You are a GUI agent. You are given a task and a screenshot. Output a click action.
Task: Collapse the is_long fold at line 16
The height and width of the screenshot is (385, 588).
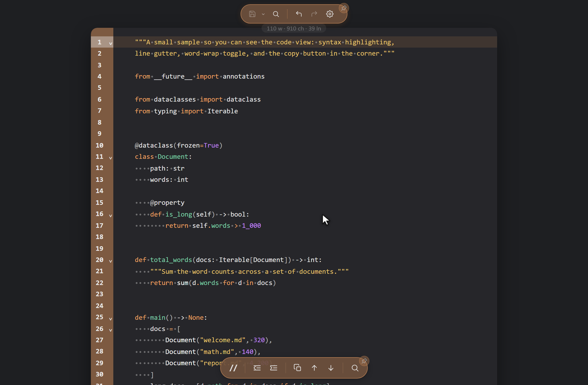coord(110,215)
